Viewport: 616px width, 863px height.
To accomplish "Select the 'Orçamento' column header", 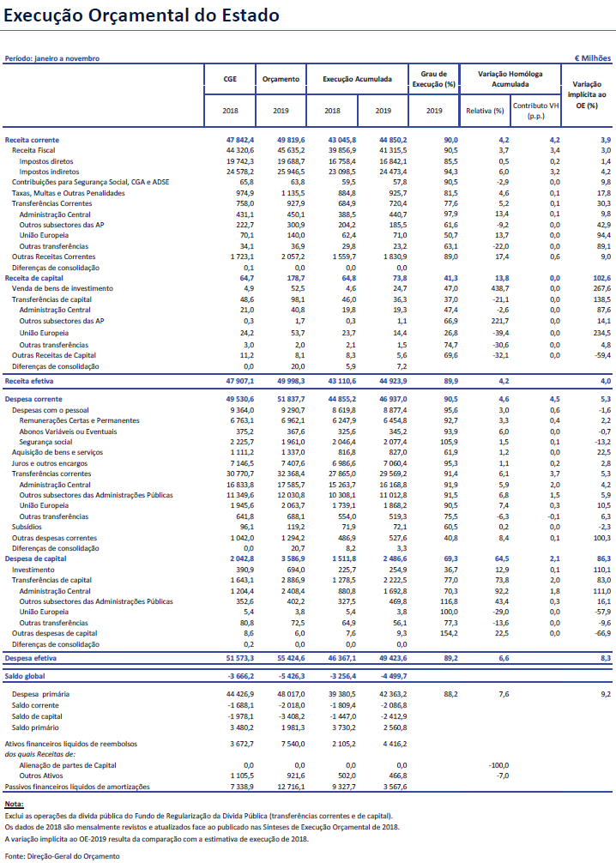I will [x=281, y=79].
